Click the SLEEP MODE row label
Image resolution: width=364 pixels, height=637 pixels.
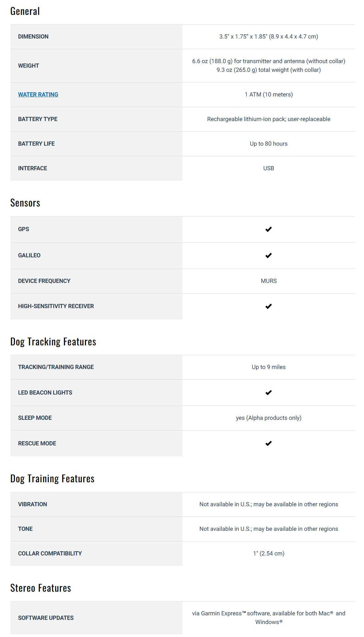click(35, 418)
